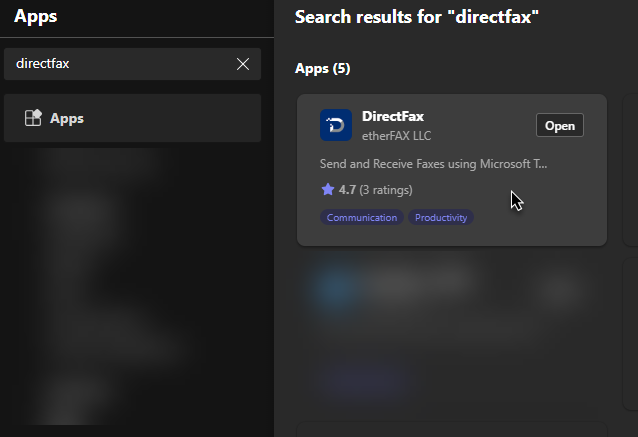Screen dimensions: 638x437
Task: Select the Communication category tag
Action: 361,217
